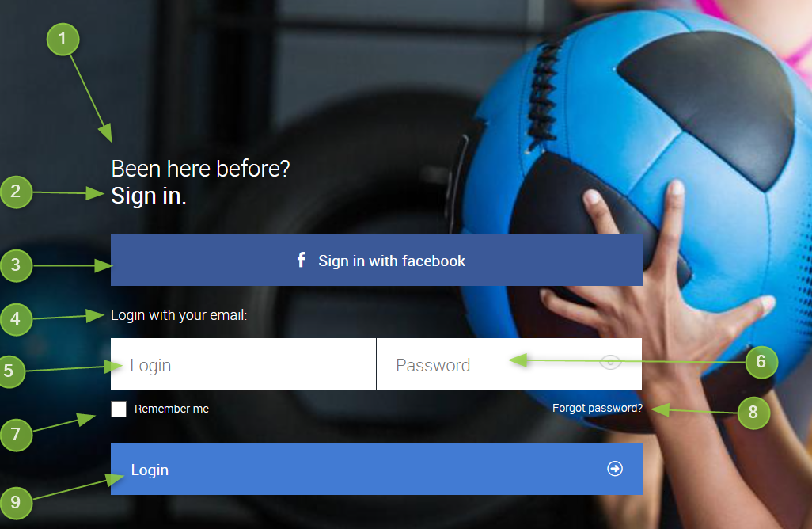Click the green annotation marker number 1
The width and height of the screenshot is (812, 529).
pyautogui.click(x=63, y=39)
